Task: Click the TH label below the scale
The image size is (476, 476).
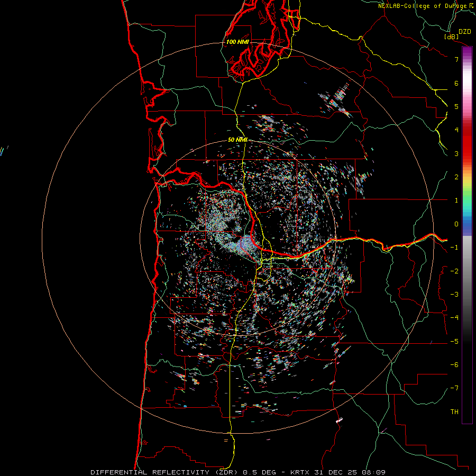Action: [454, 412]
